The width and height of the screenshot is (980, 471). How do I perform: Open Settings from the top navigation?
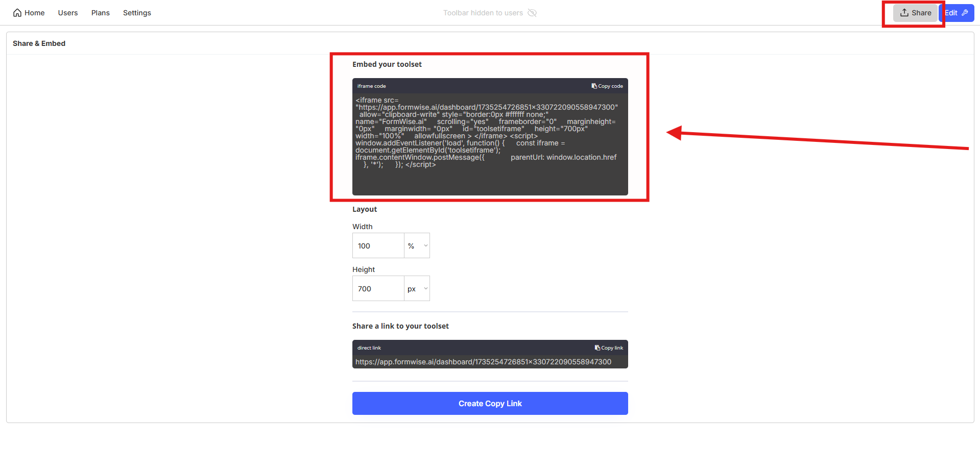[137, 13]
